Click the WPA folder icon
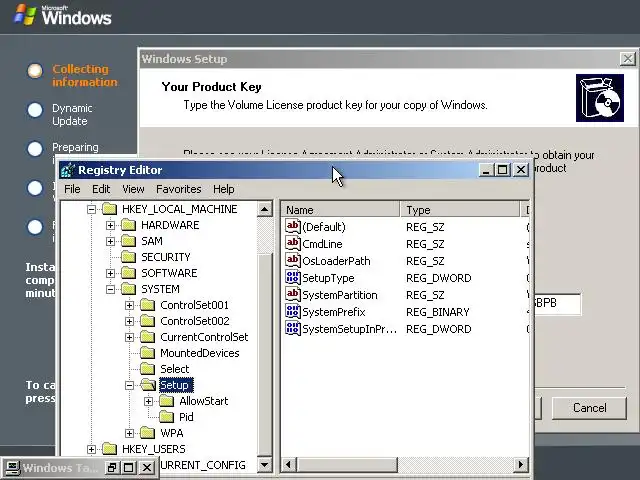The height and width of the screenshot is (480, 640). click(x=147, y=433)
